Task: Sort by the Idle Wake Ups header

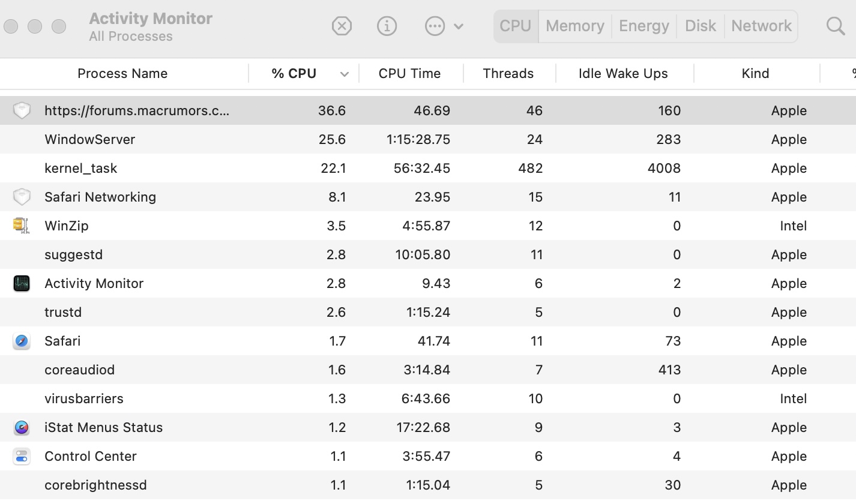Action: point(622,73)
